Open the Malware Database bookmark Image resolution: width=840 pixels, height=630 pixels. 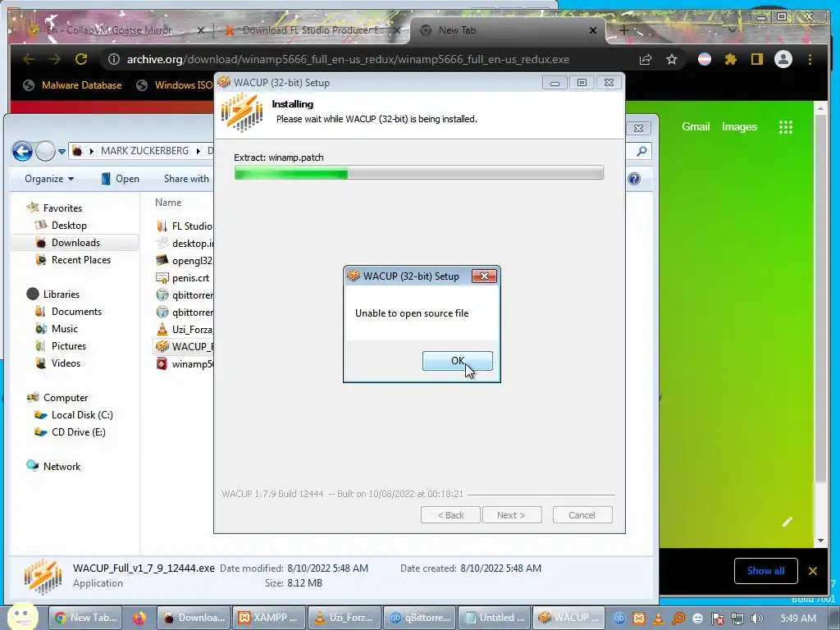(73, 85)
